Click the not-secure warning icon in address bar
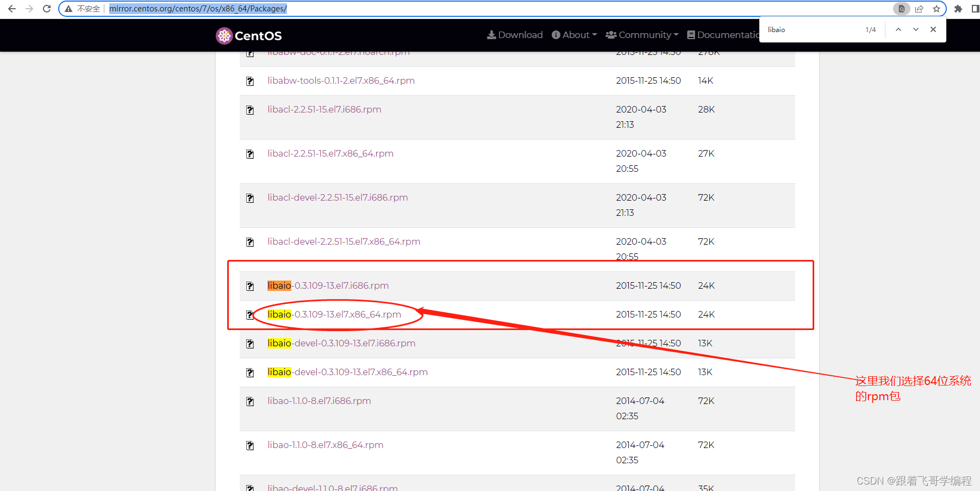 pos(68,9)
